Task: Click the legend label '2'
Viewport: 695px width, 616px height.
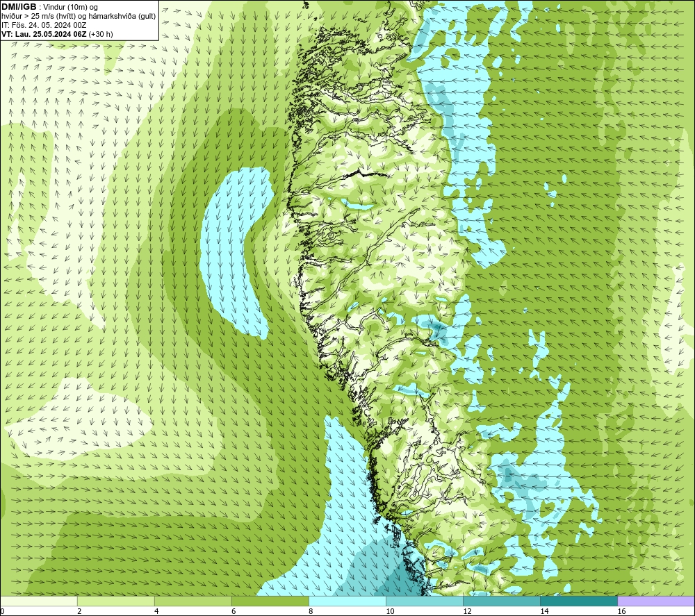Action: coord(79,612)
